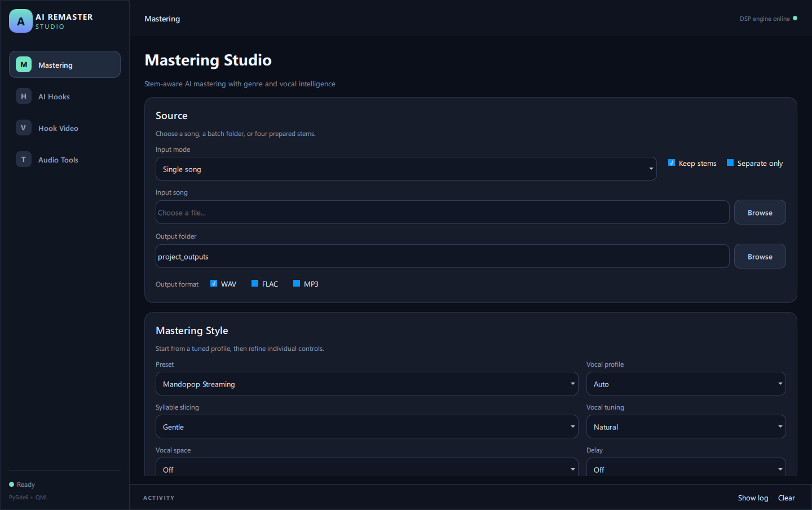Click the Source section heading

(171, 115)
